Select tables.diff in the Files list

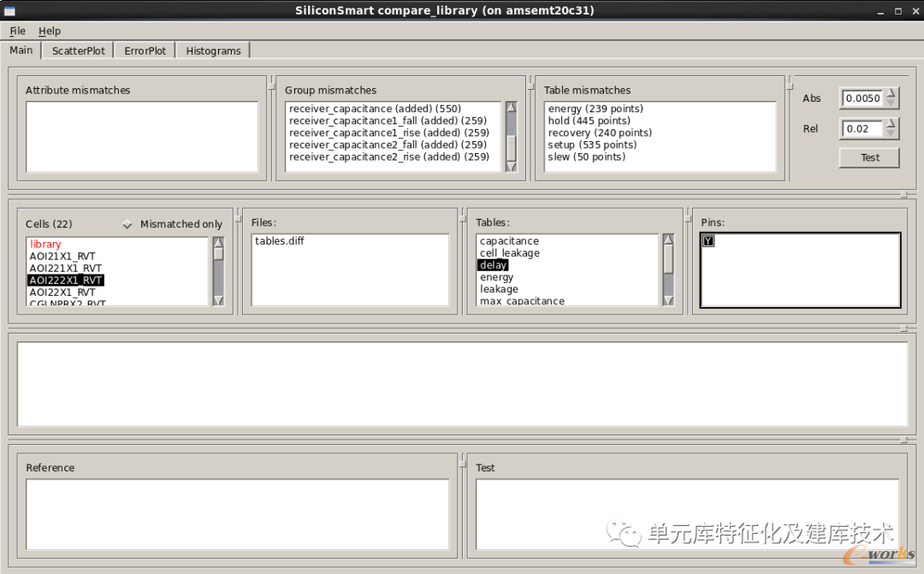279,241
